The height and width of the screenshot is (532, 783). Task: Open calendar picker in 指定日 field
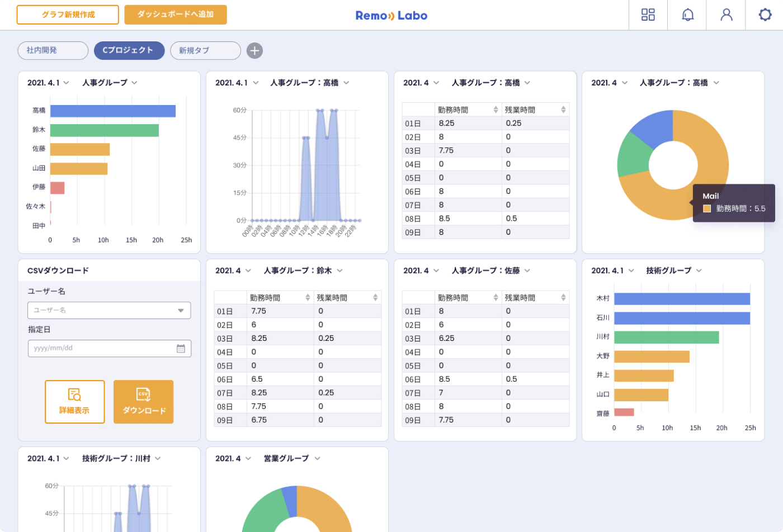point(181,349)
